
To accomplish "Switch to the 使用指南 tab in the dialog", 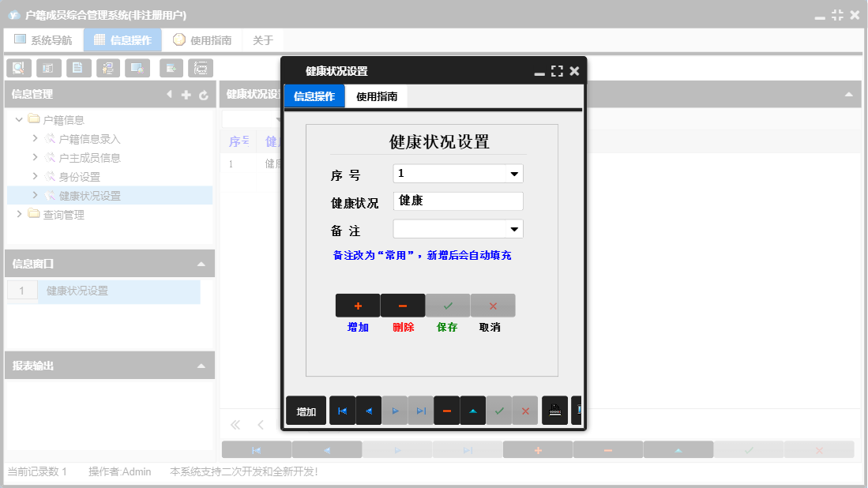I will tap(375, 95).
